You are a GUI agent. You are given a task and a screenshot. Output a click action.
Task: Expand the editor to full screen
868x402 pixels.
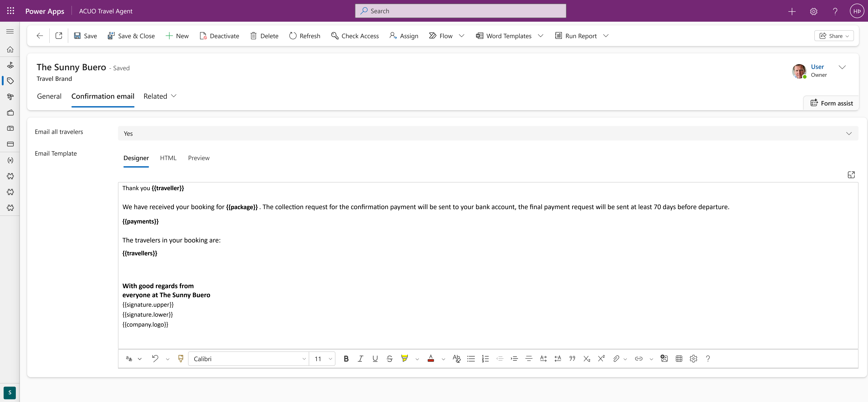[x=851, y=175]
